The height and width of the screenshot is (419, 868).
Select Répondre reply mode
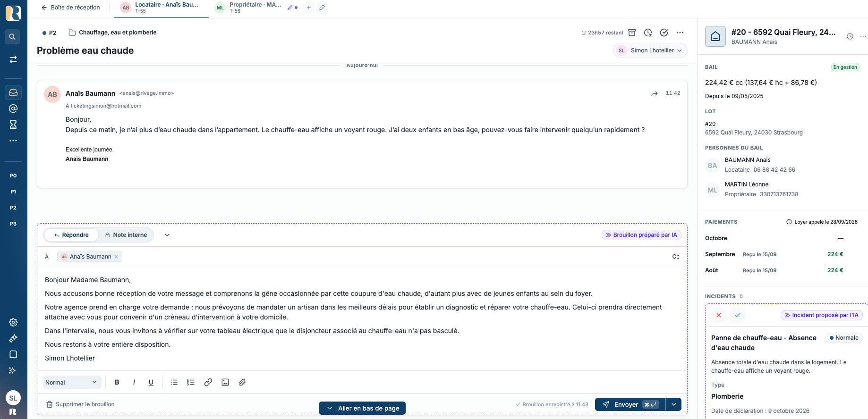point(71,235)
